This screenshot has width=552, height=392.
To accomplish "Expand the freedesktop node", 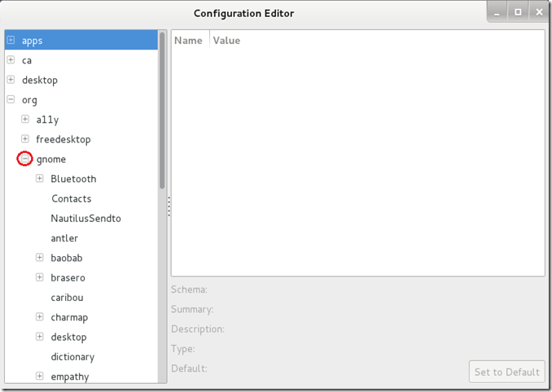I will (x=25, y=139).
